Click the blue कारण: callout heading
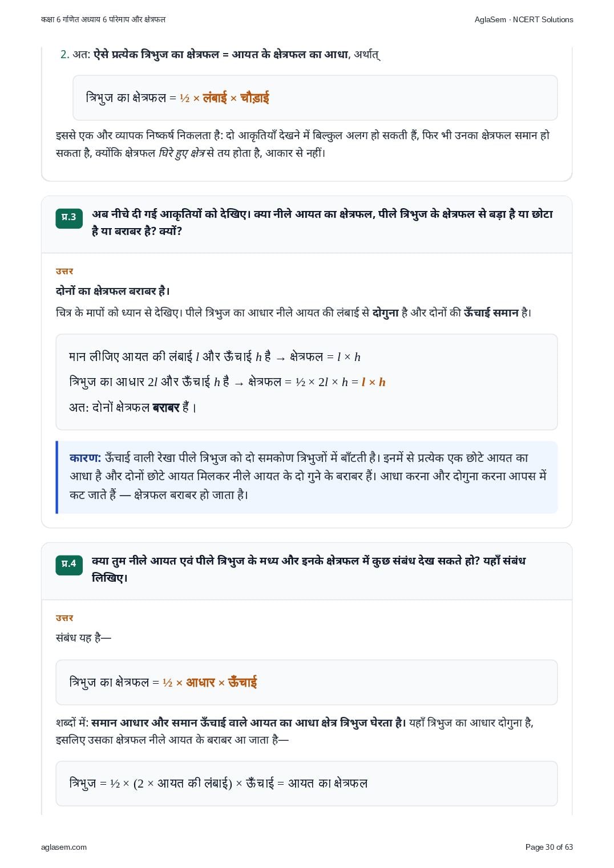This screenshot has width=614, height=868. coord(85,457)
